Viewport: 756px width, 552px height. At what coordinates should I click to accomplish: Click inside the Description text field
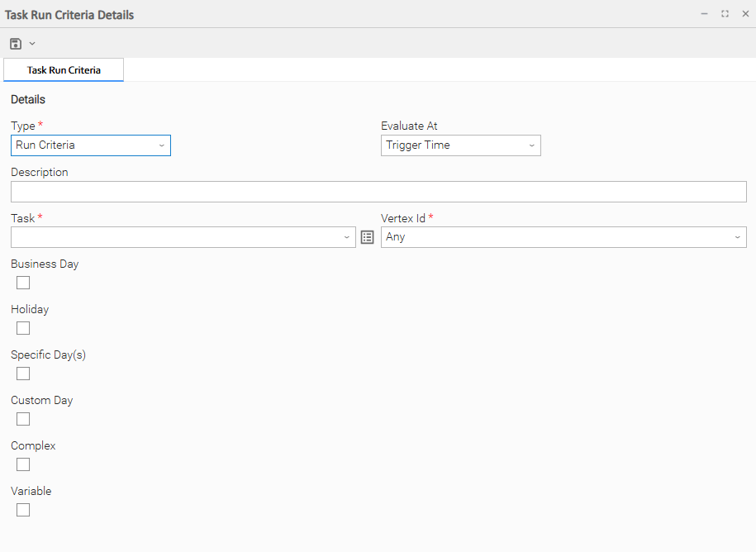click(x=378, y=192)
